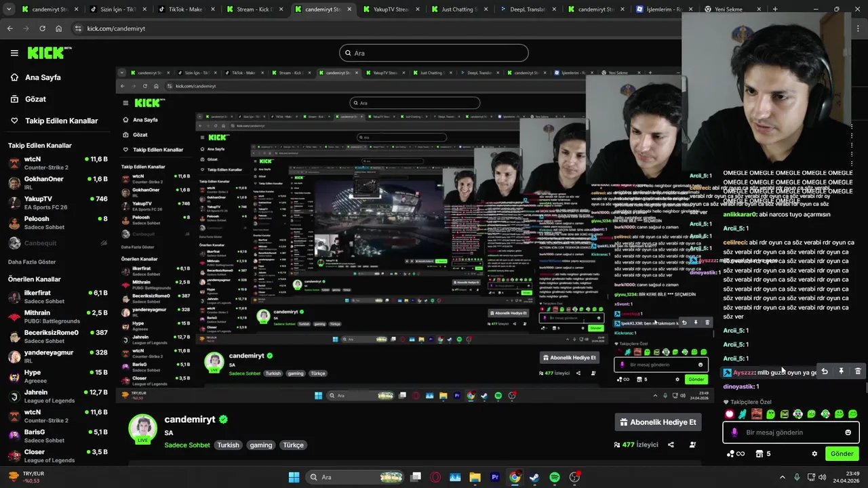Image resolution: width=868 pixels, height=488 pixels.
Task: Open Gözat in the main sidebar
Action: coord(28,99)
